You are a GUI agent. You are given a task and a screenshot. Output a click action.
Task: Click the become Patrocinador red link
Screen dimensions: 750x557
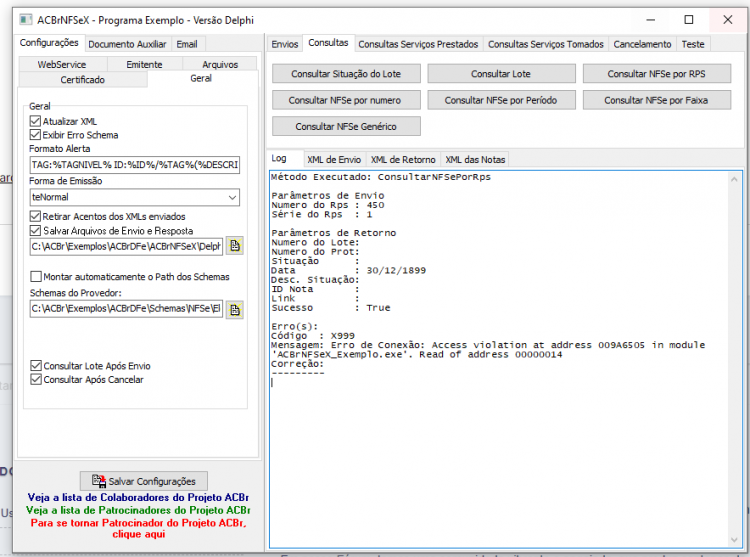tap(138, 528)
